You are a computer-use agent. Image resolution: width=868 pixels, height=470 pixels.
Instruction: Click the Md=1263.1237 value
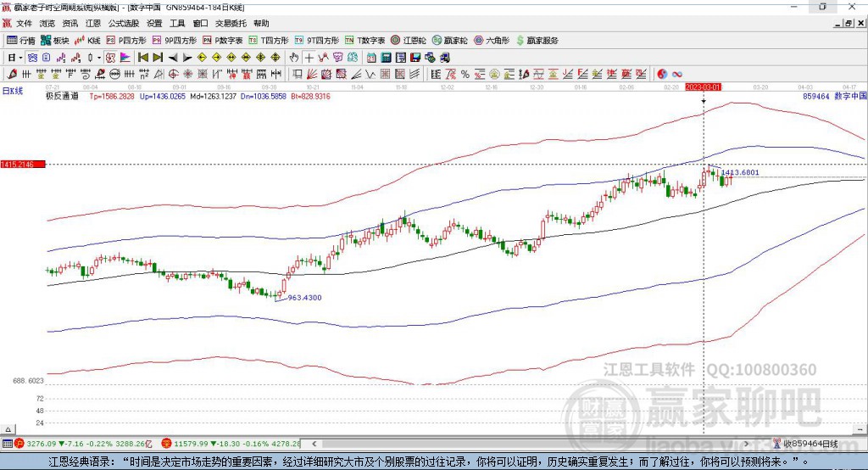click(213, 96)
